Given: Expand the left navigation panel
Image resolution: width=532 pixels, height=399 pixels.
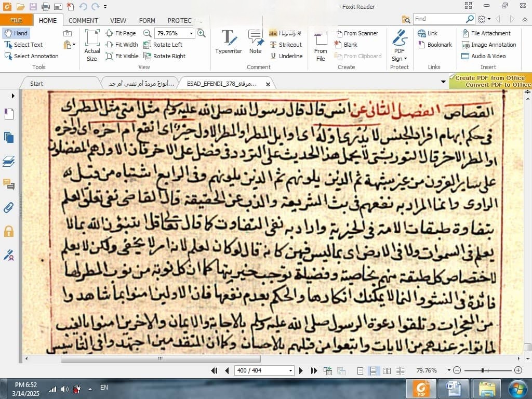Looking at the screenshot, I should [13, 96].
